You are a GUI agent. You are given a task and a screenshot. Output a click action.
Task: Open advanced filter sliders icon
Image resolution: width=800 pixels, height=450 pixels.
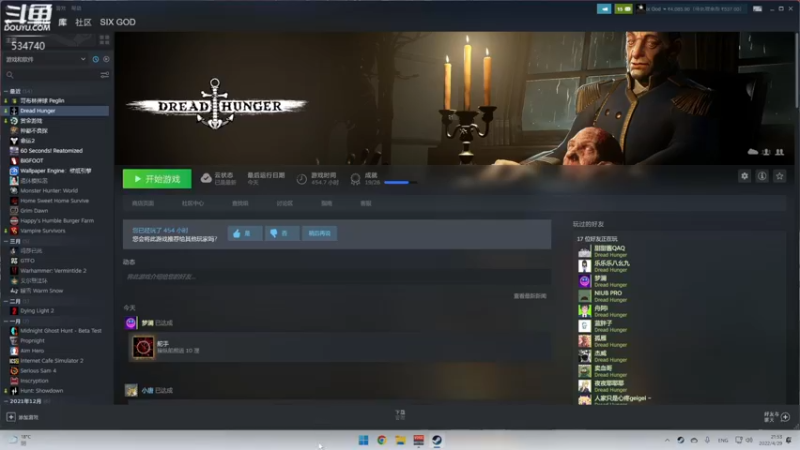coord(105,75)
